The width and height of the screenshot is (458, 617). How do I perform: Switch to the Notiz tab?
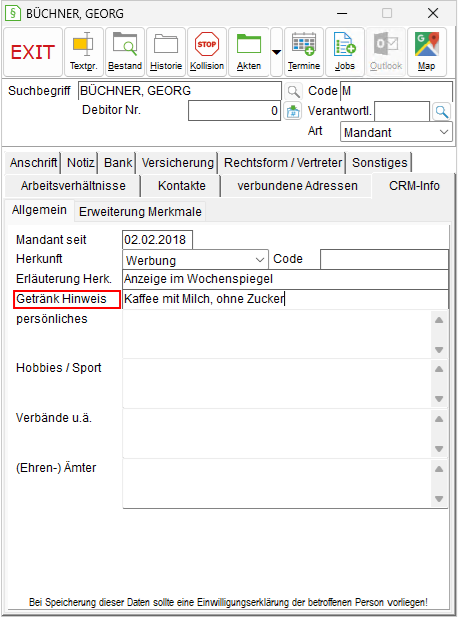click(80, 163)
